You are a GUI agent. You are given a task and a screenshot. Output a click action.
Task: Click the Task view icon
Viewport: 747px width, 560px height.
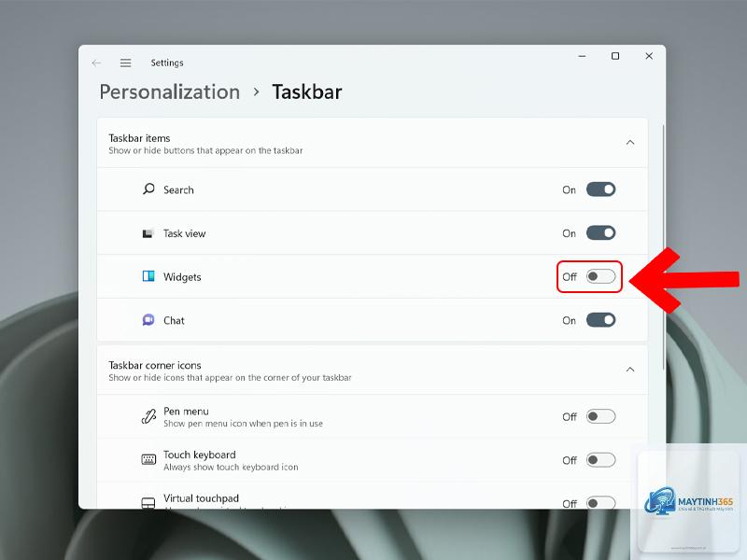click(148, 233)
